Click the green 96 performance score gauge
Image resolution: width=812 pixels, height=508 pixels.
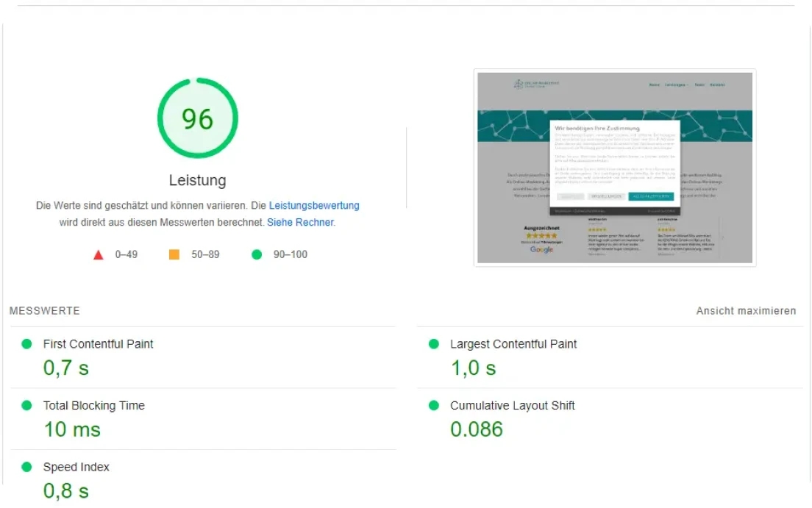(x=197, y=118)
